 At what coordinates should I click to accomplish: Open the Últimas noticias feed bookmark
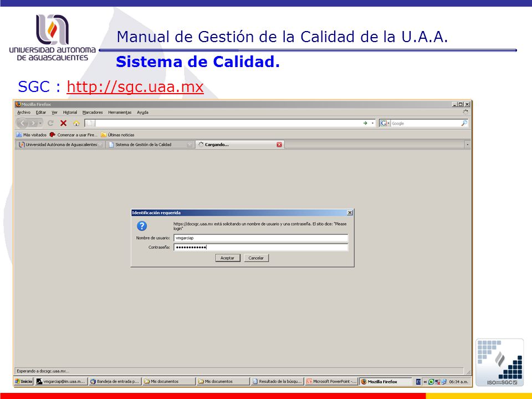tap(117, 135)
